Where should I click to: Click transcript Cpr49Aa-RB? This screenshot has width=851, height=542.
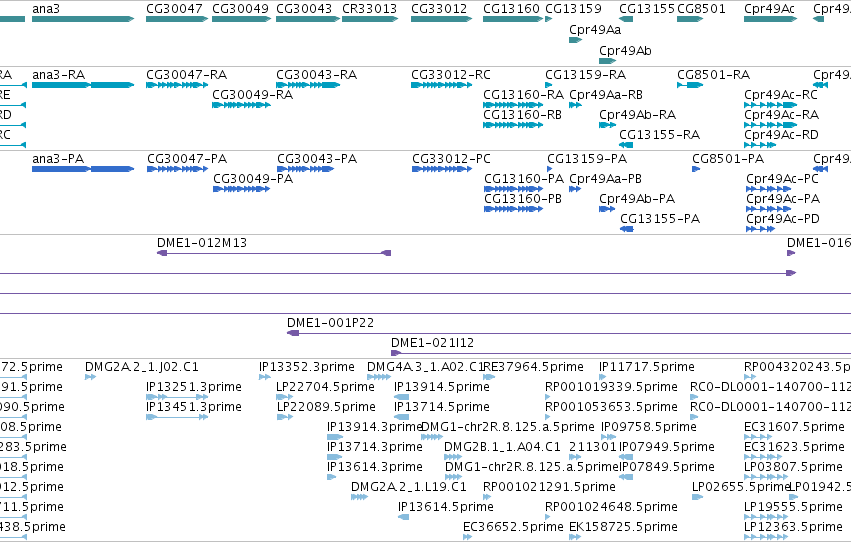[575, 105]
